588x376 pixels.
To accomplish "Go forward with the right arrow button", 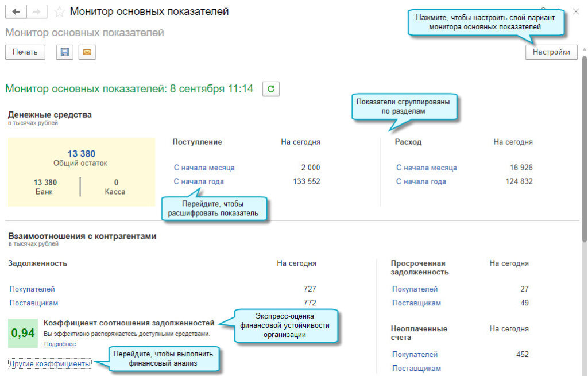I will [x=37, y=11].
